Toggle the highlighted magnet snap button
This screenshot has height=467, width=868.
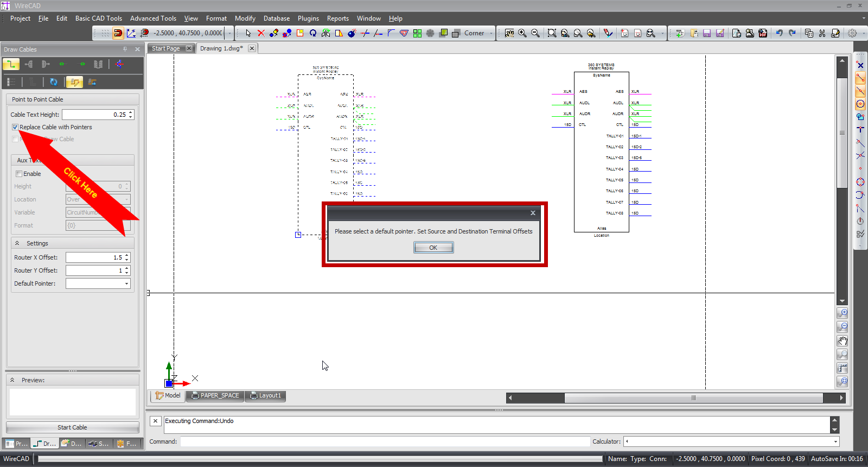(x=118, y=33)
